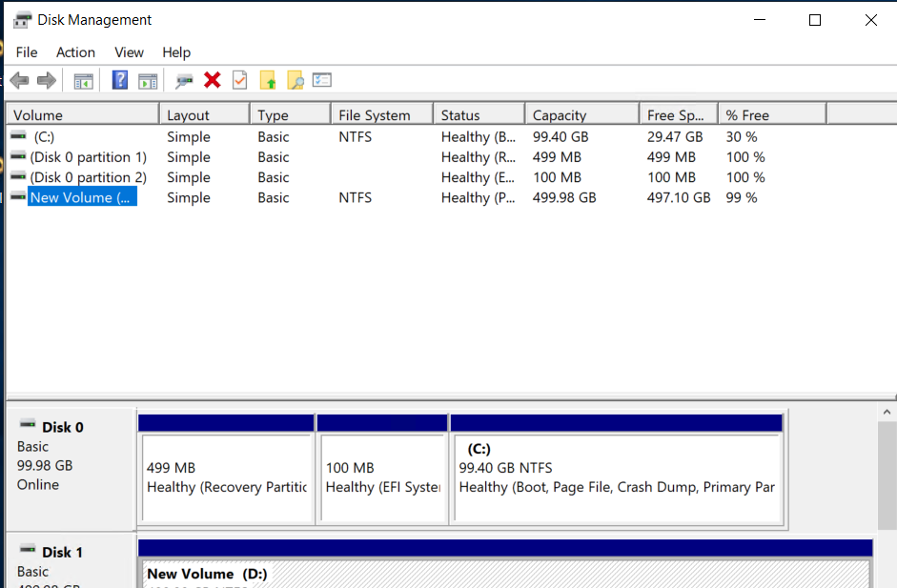The image size is (897, 588).
Task: Click the Disk 0 drive icon
Action: click(x=28, y=424)
